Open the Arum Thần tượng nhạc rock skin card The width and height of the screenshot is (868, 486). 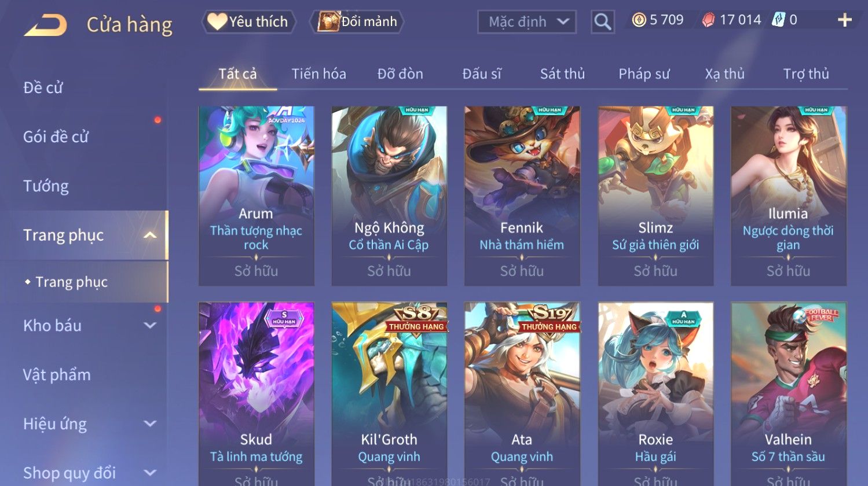click(x=256, y=196)
